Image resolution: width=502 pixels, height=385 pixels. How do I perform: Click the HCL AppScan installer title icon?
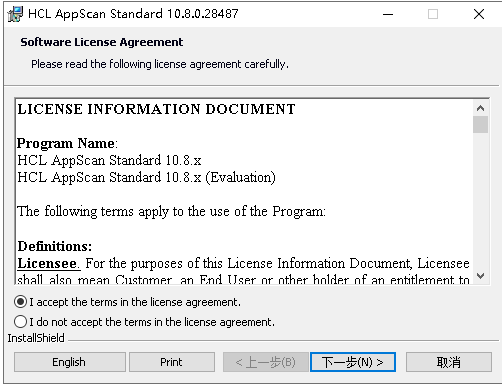15,14
